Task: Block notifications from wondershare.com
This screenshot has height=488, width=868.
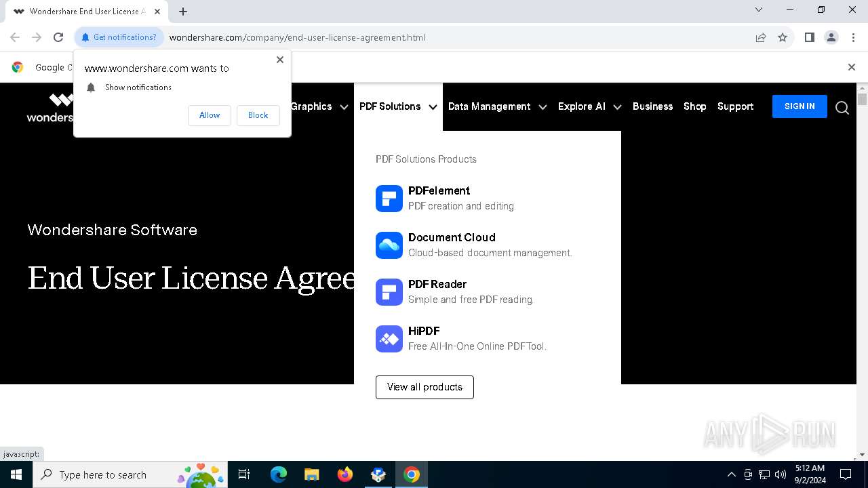Action: coord(258,115)
